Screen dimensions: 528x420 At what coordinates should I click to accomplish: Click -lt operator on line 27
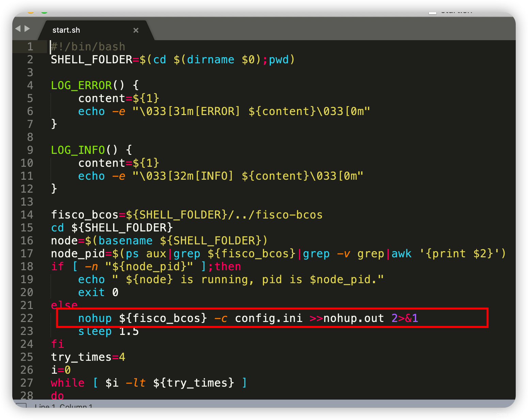tap(136, 383)
